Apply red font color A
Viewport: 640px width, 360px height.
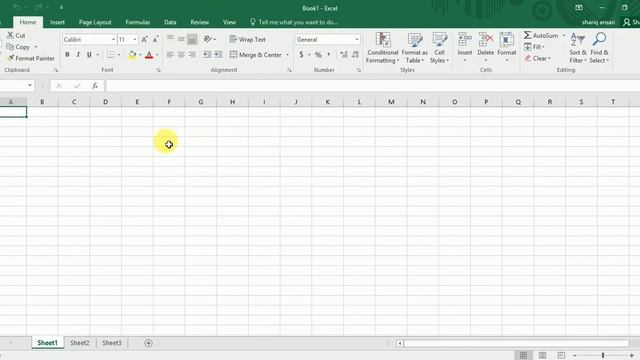click(149, 55)
